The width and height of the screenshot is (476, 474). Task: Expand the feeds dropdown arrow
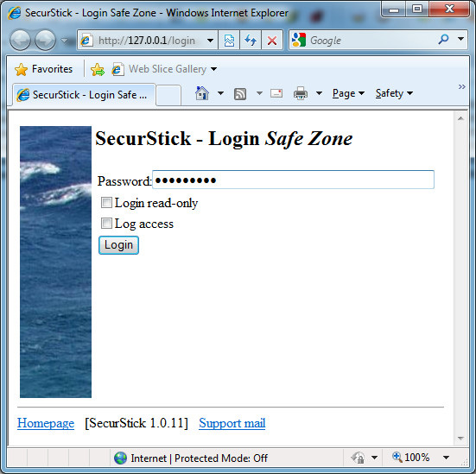pyautogui.click(x=259, y=93)
